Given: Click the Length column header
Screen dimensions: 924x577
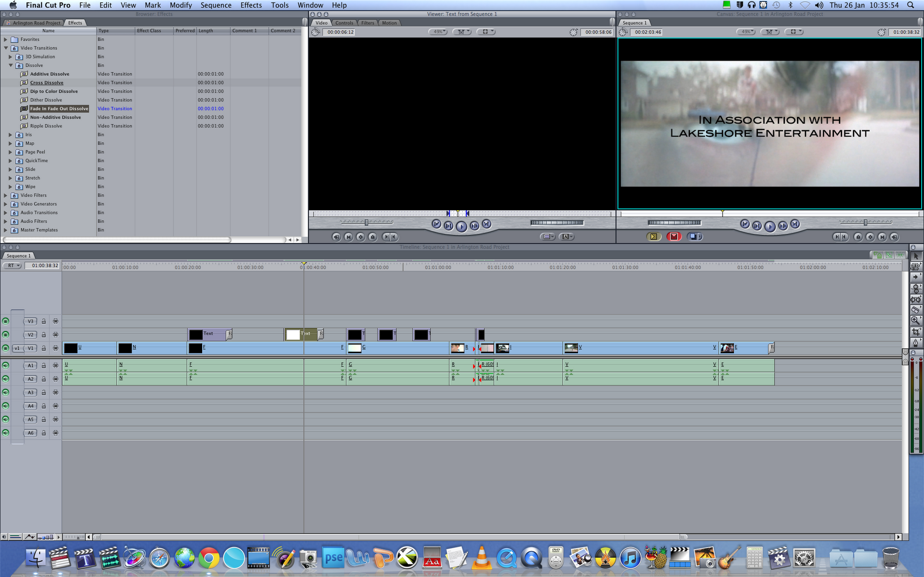Looking at the screenshot, I should pyautogui.click(x=213, y=31).
